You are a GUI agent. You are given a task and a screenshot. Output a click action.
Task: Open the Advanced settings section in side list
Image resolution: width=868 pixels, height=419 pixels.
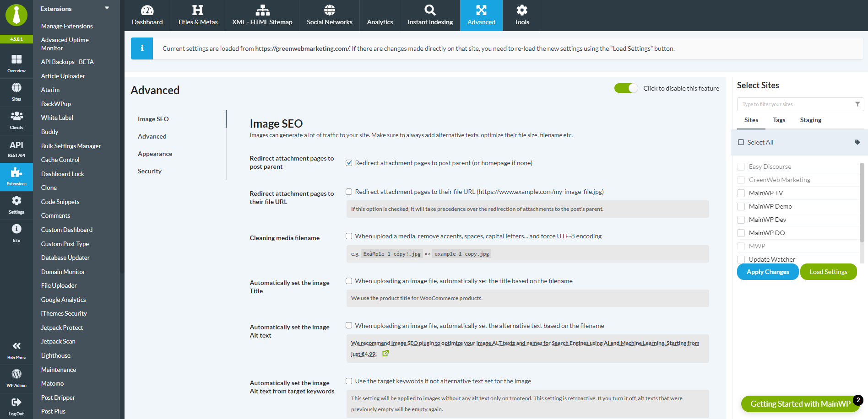point(152,136)
